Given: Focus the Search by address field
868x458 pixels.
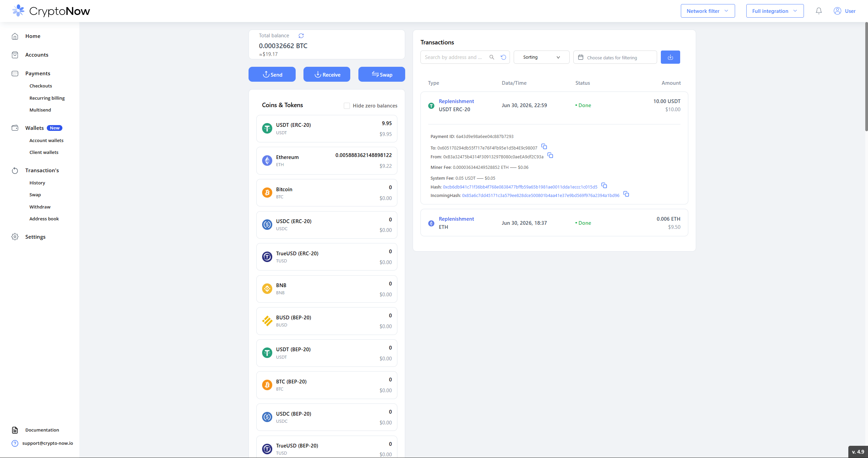Looking at the screenshot, I should (454, 57).
